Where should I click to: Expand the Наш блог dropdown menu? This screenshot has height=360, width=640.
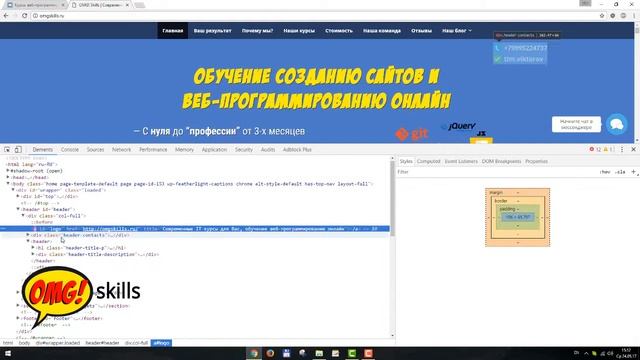(x=457, y=31)
